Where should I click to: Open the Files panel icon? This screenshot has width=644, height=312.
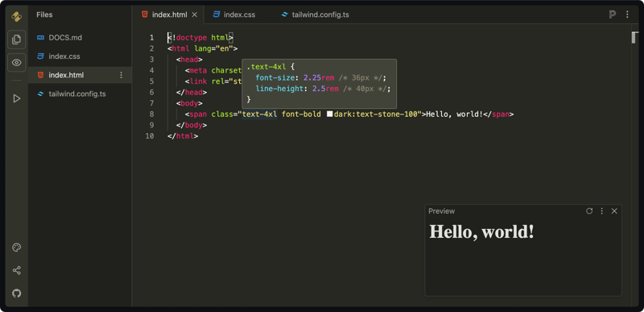tap(16, 40)
